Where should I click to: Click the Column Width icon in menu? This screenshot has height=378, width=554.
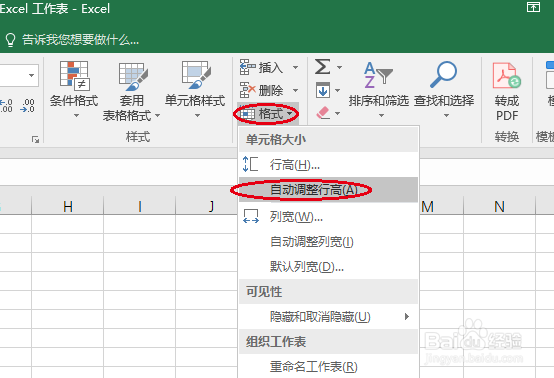(x=251, y=216)
